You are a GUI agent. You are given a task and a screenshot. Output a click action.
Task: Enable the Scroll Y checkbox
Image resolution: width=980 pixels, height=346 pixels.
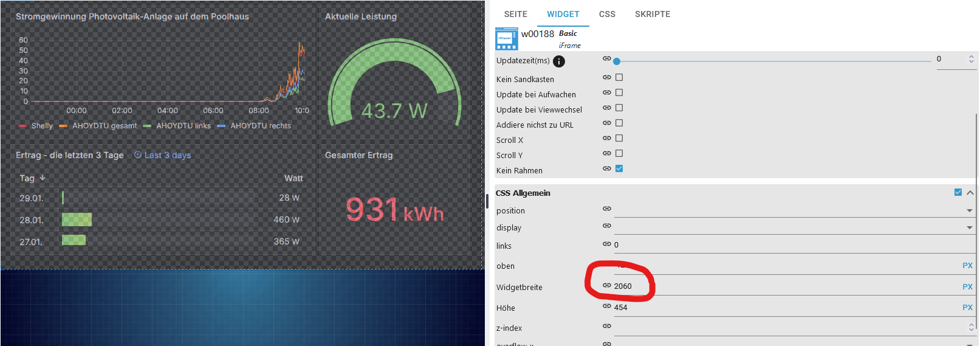619,153
